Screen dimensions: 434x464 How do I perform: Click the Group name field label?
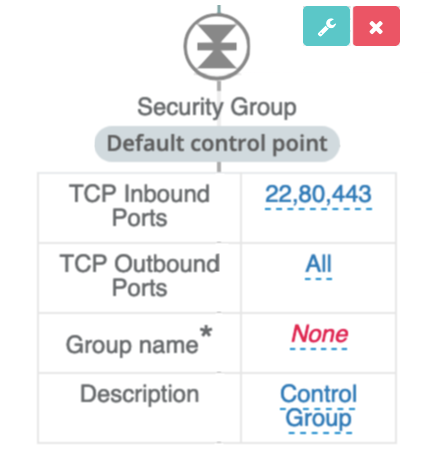coord(132,345)
